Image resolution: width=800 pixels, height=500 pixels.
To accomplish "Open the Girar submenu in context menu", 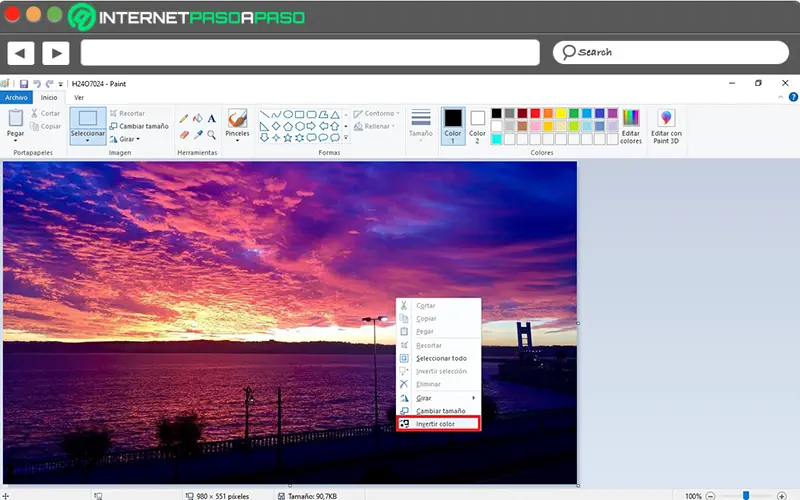I will 438,397.
